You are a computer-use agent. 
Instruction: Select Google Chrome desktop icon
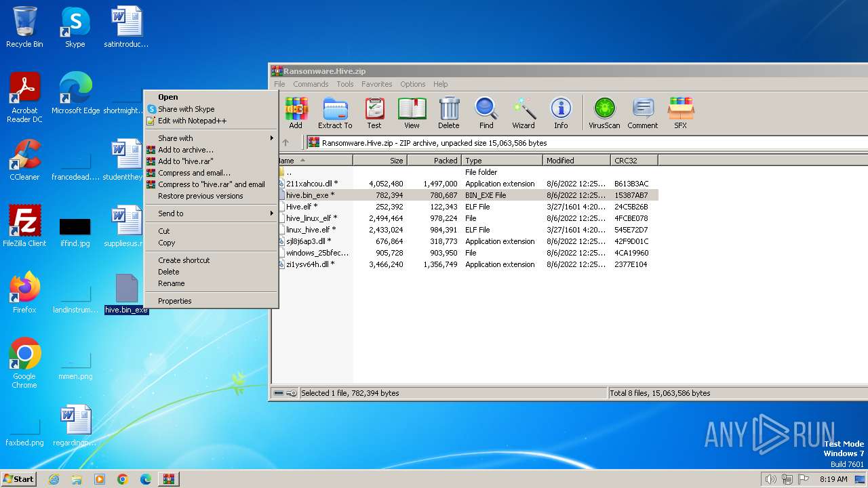coord(24,363)
